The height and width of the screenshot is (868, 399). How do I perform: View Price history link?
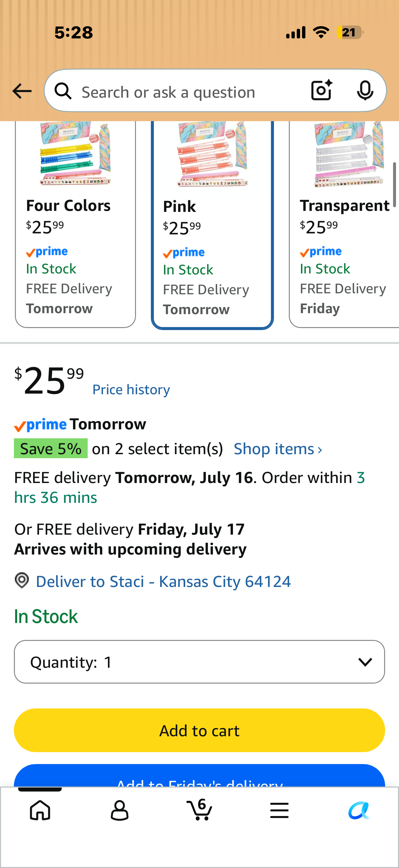point(131,390)
